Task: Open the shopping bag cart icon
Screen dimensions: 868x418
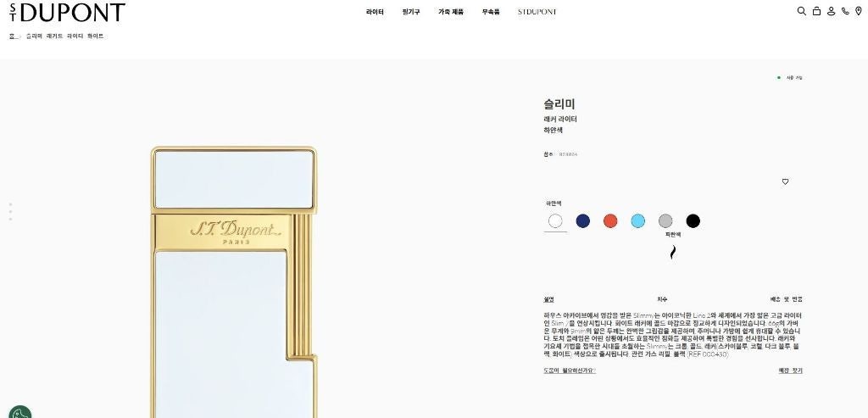Action: pyautogui.click(x=816, y=11)
